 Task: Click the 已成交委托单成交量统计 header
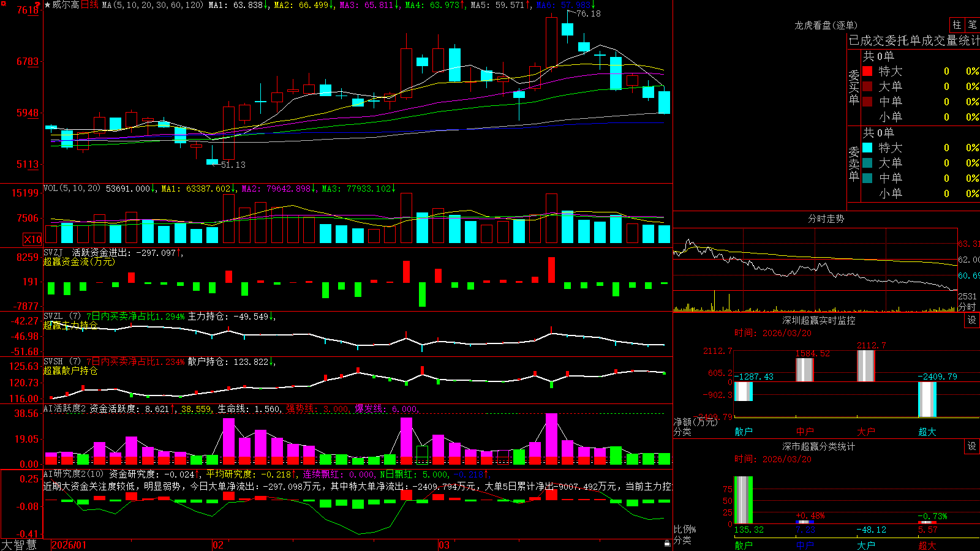coord(914,40)
